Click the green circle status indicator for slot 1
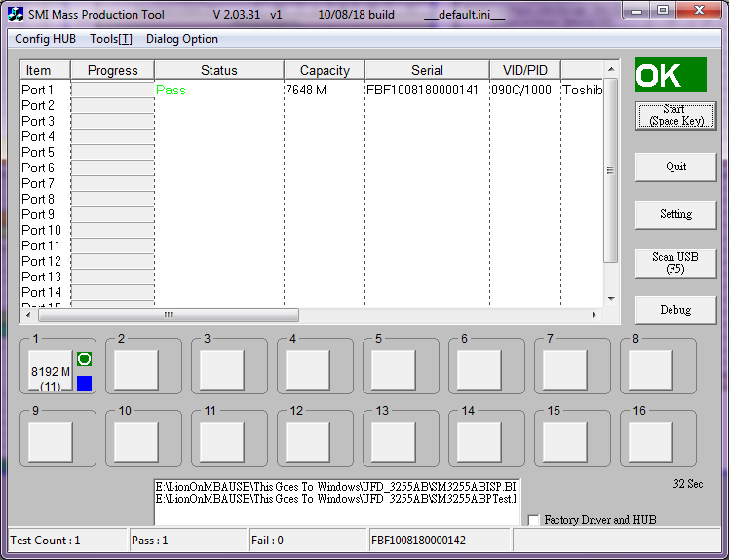 (84, 358)
